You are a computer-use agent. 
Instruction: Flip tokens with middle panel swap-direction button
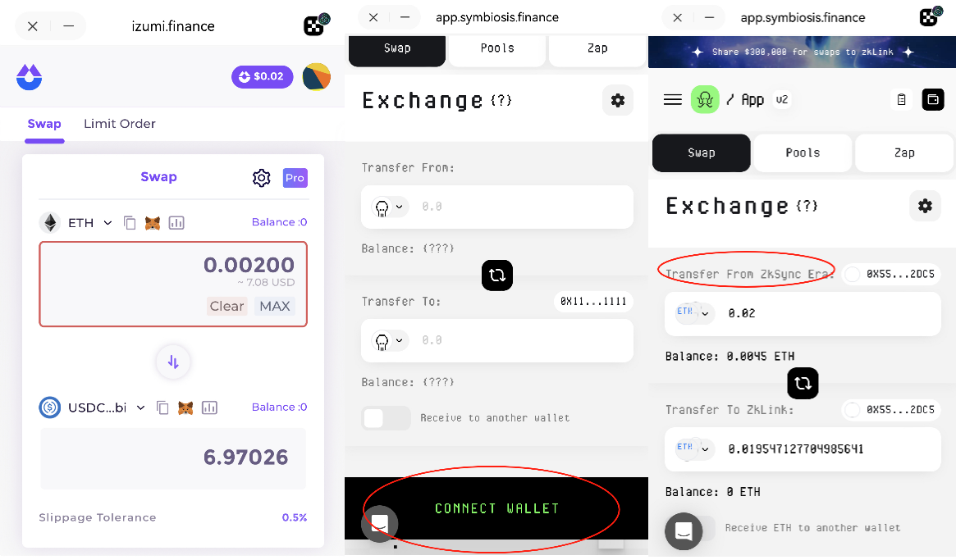tap(497, 275)
